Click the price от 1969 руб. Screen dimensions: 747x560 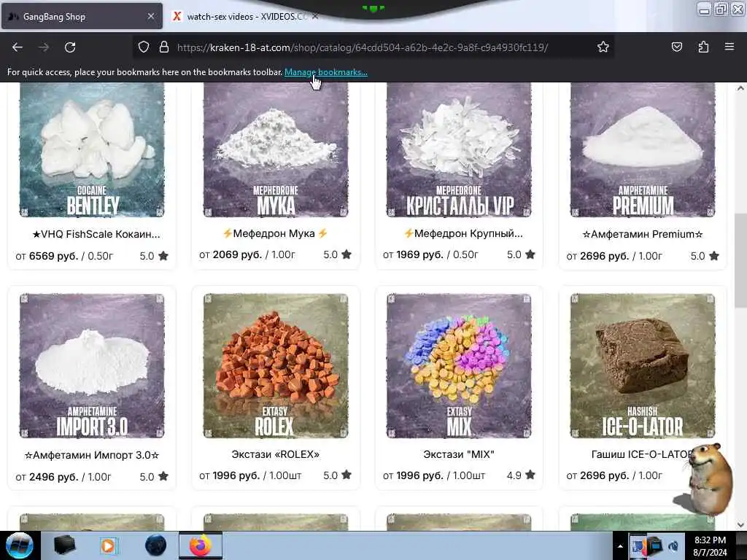tap(414, 254)
